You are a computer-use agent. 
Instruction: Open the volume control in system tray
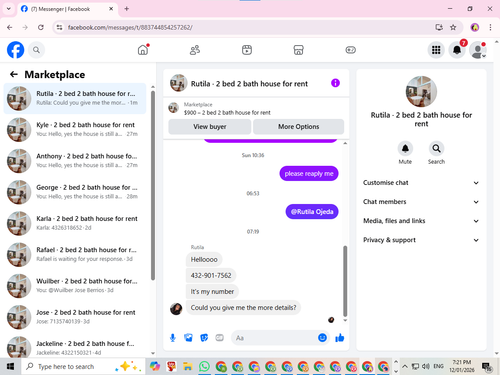pyautogui.click(x=426, y=367)
